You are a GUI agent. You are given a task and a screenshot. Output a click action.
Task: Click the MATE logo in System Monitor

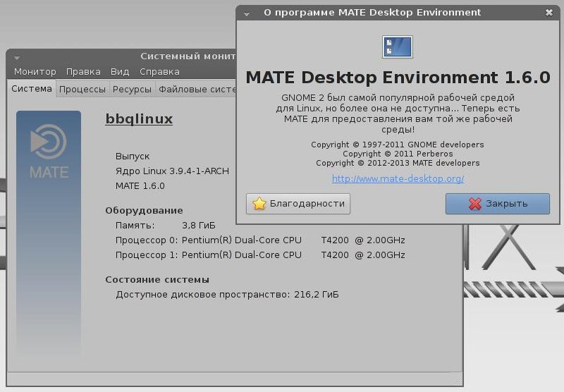pos(49,152)
